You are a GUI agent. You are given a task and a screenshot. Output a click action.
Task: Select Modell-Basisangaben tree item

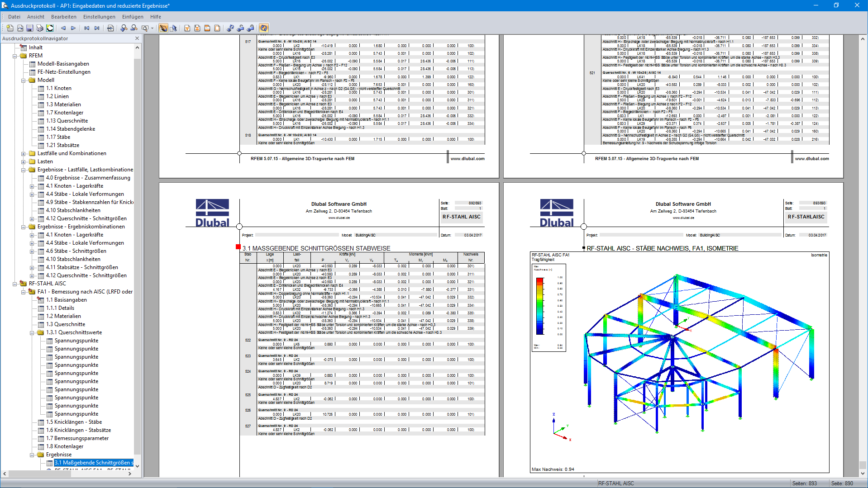(63, 64)
